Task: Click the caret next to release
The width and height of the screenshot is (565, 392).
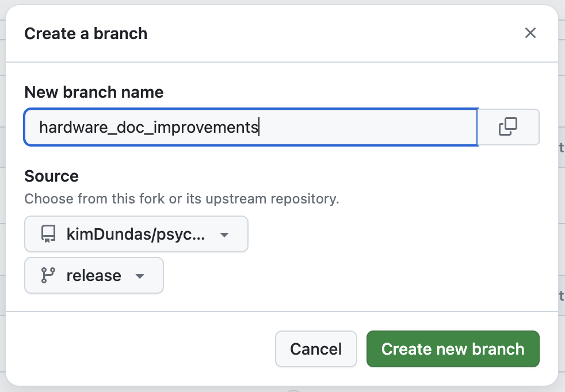Action: tap(140, 276)
